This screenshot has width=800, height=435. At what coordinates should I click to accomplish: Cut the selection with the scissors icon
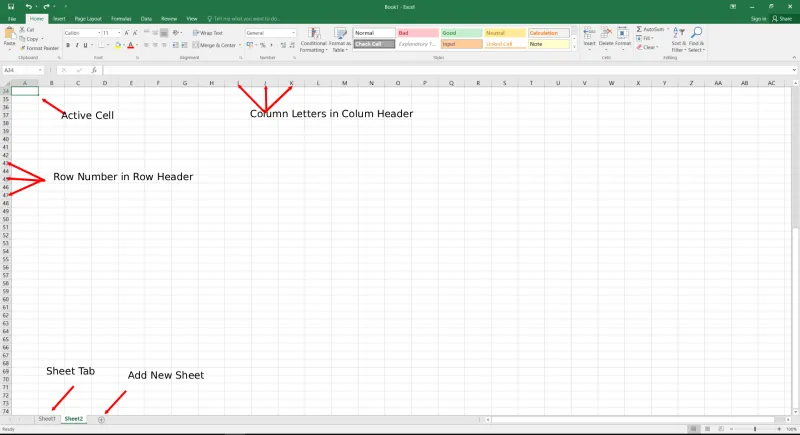click(22, 30)
